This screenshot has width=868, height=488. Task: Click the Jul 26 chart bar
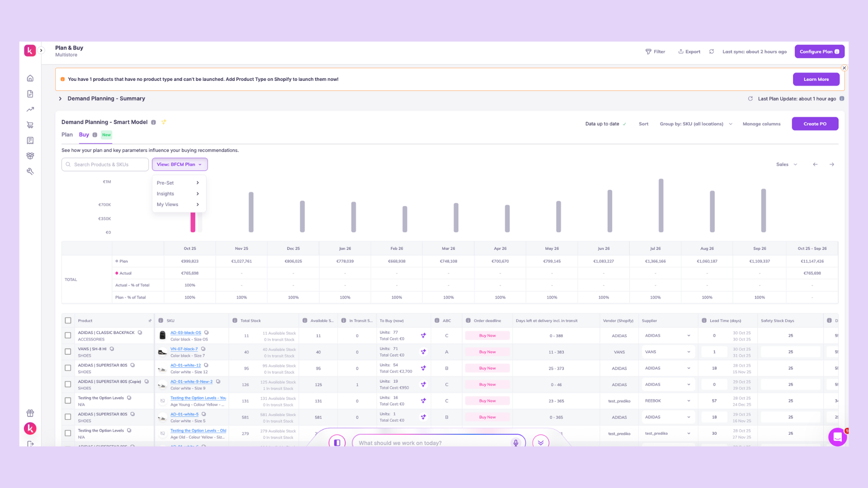[661, 206]
